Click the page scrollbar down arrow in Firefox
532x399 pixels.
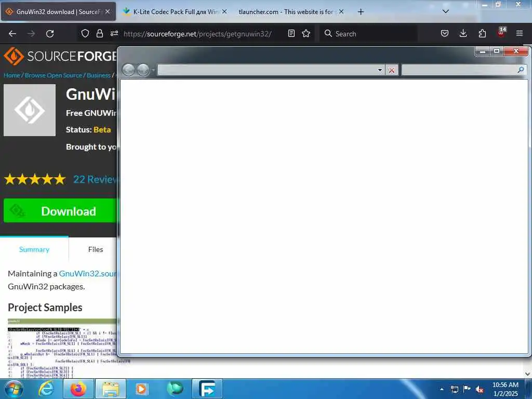(x=528, y=374)
